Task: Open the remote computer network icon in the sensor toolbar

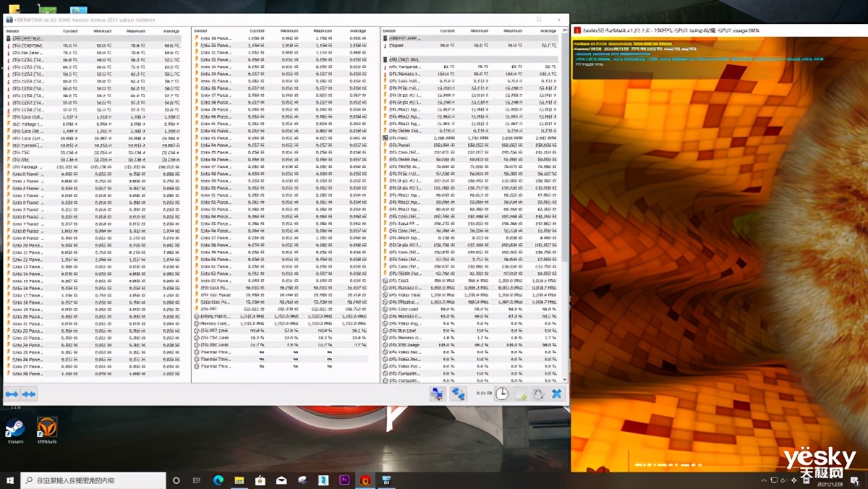Action: click(436, 394)
